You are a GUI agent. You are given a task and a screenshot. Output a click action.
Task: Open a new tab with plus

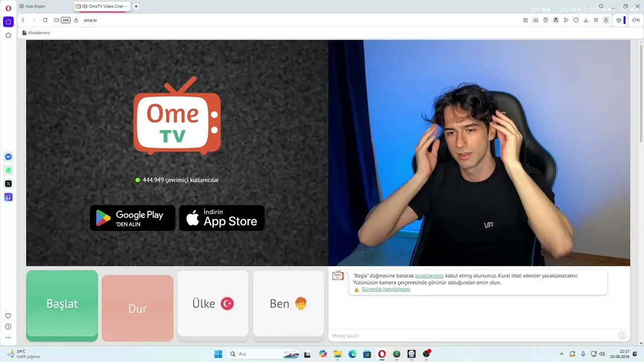136,7
